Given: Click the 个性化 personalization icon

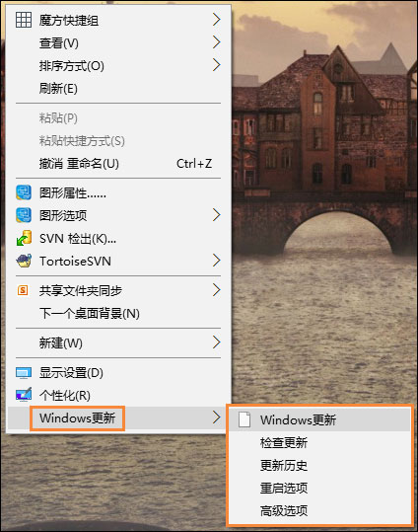Looking at the screenshot, I should tap(24, 395).
